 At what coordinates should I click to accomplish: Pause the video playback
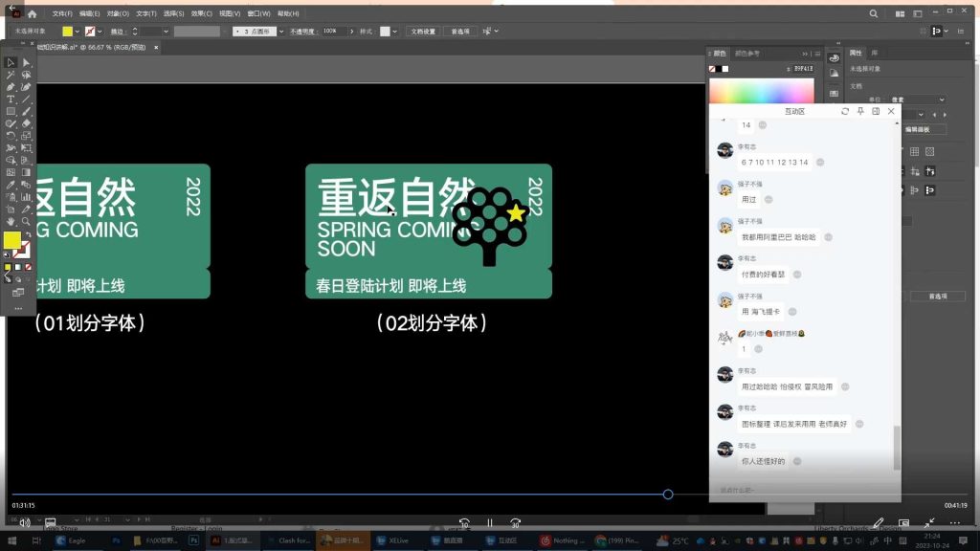(490, 523)
